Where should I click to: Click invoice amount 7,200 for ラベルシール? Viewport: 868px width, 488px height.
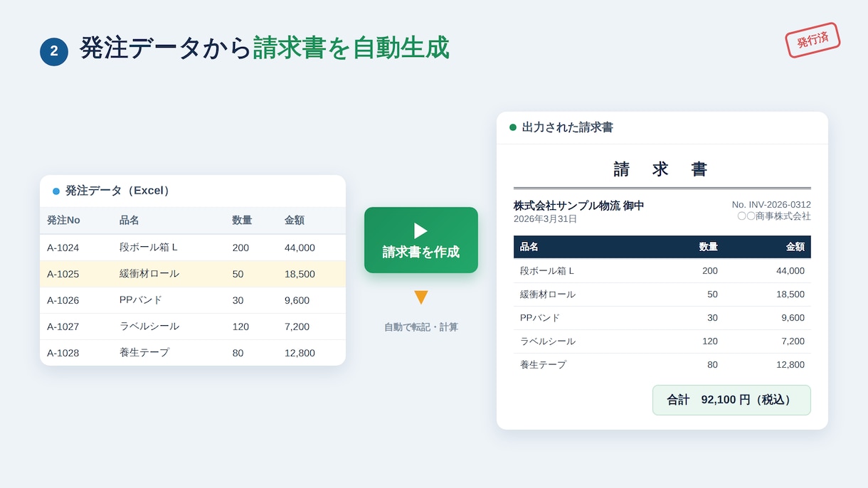[x=793, y=341]
